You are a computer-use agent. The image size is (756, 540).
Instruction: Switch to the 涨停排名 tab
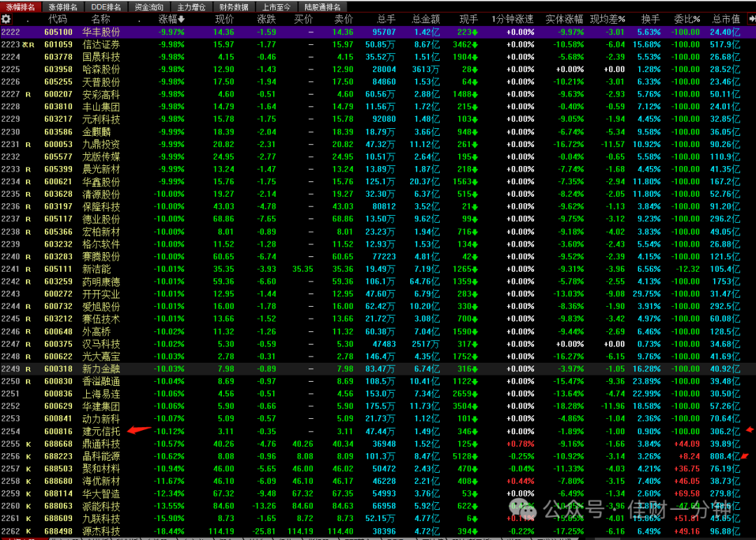click(63, 7)
